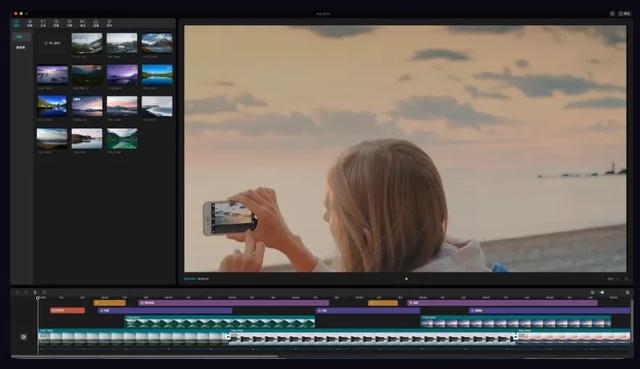This screenshot has height=369, width=640.
Task: Adjust the timeline zoom slider knob
Action: (x=602, y=292)
